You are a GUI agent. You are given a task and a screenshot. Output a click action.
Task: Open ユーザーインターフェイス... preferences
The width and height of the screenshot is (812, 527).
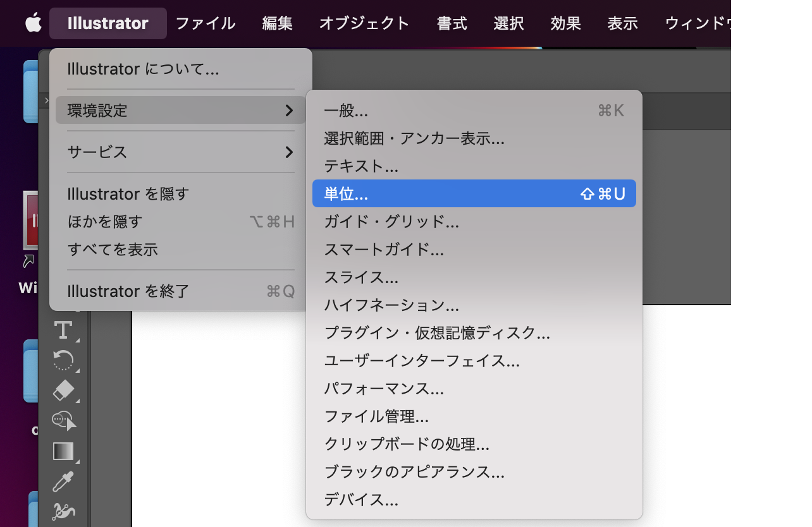click(x=474, y=361)
